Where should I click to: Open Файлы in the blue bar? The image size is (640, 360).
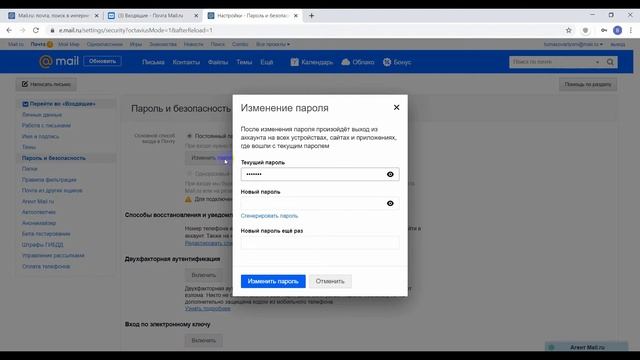point(218,62)
